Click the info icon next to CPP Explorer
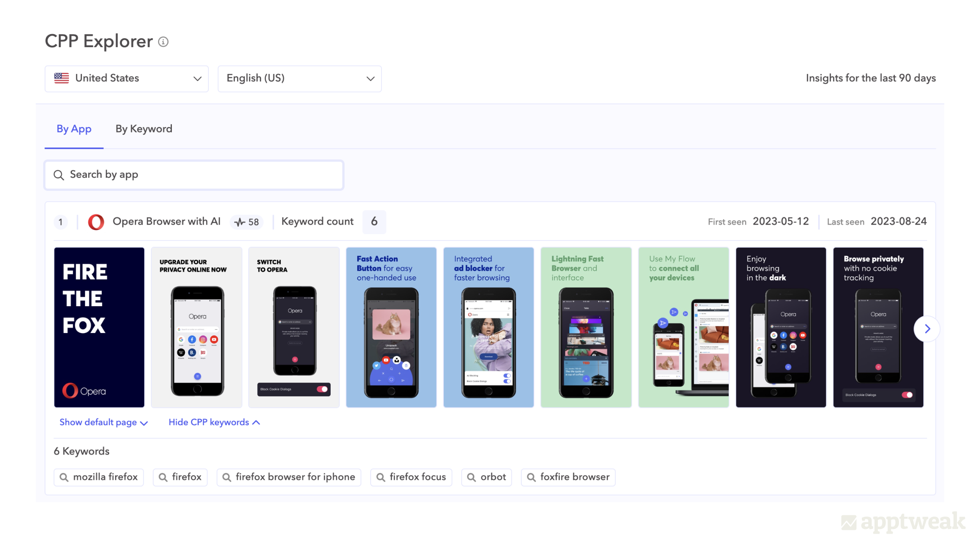 pyautogui.click(x=163, y=42)
